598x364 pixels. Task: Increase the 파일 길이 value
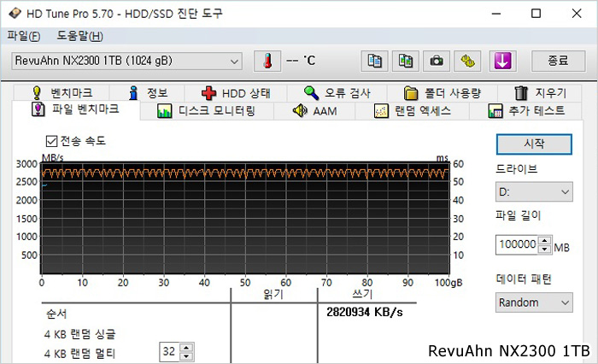545,241
